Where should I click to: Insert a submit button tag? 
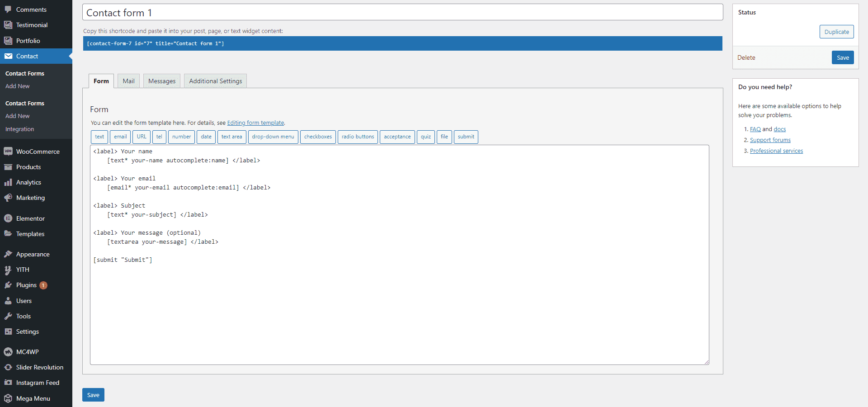pyautogui.click(x=466, y=137)
